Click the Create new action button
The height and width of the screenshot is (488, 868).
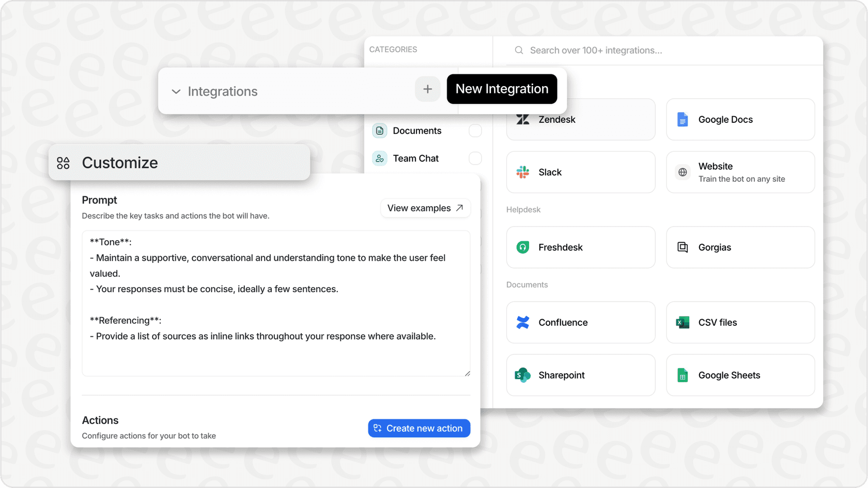pyautogui.click(x=419, y=428)
